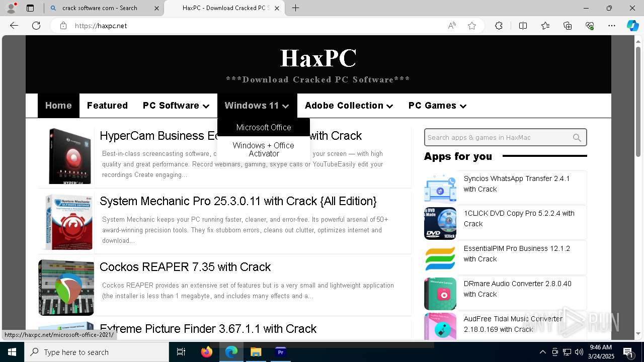The height and width of the screenshot is (362, 644).
Task: Open EssentialPIM Pro Business 12.1.2 link
Action: (517, 254)
